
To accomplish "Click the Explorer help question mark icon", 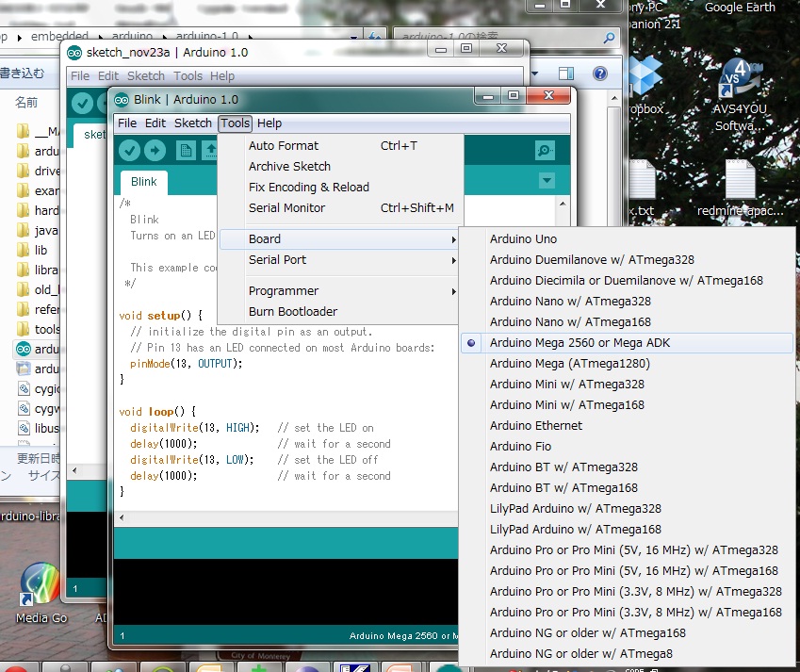I will (599, 74).
